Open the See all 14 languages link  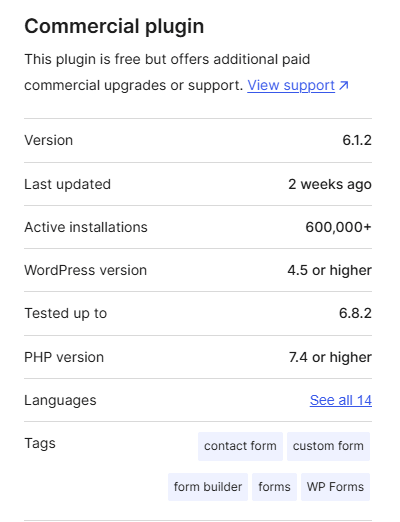[x=341, y=400]
